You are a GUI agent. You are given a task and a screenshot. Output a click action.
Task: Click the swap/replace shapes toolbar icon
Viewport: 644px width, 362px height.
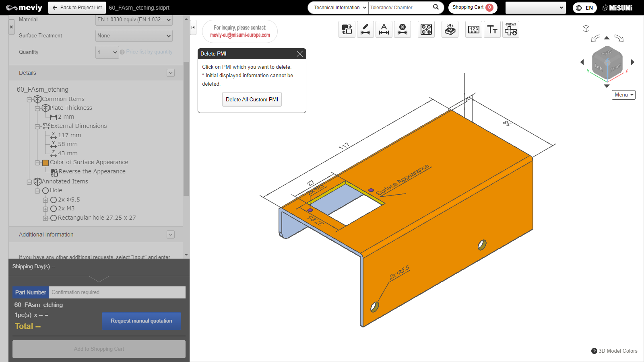[x=347, y=29]
